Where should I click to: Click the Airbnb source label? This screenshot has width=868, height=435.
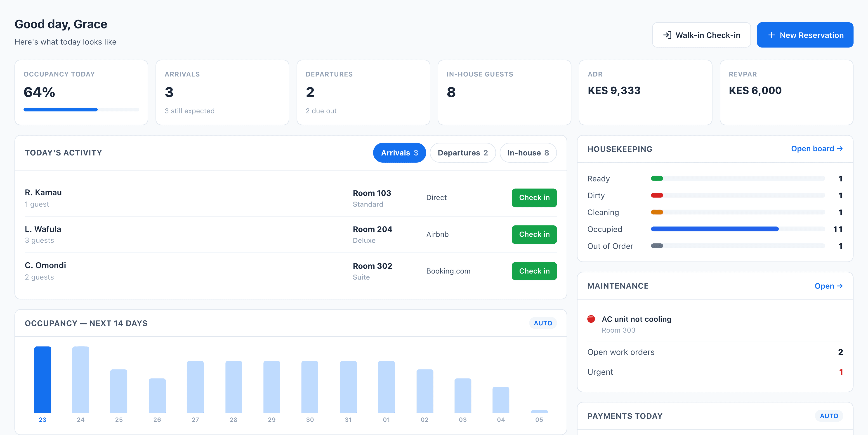point(437,235)
